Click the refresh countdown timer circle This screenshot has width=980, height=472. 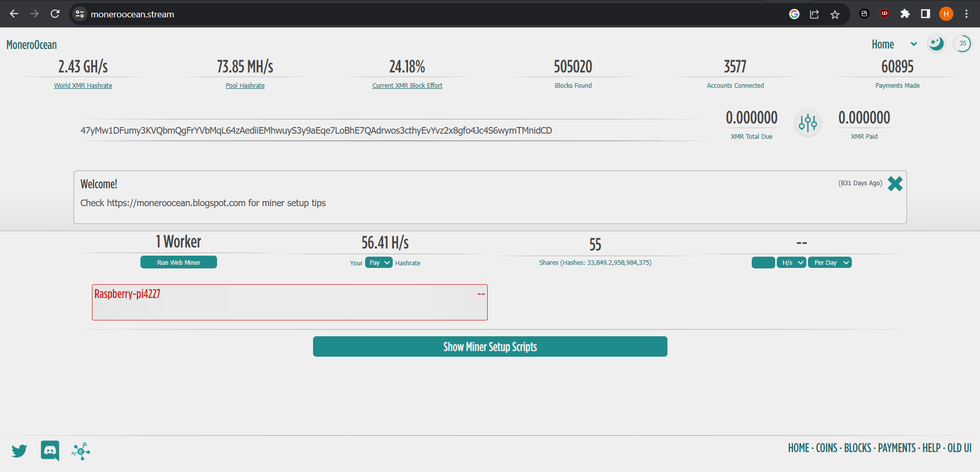point(962,43)
